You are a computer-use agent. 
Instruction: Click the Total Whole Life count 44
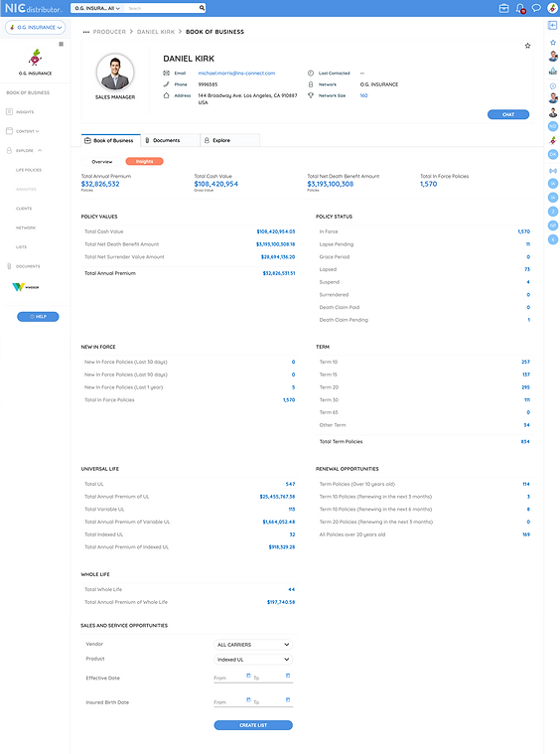click(x=292, y=589)
